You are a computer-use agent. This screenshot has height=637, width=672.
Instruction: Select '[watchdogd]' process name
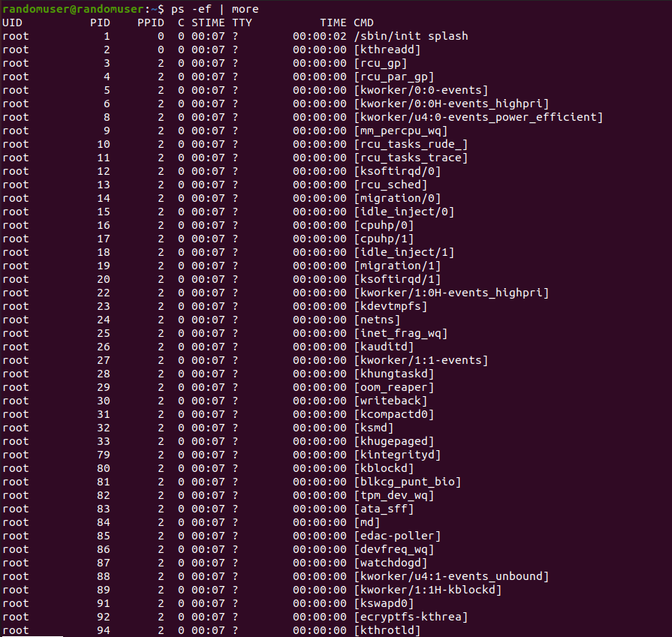(390, 563)
